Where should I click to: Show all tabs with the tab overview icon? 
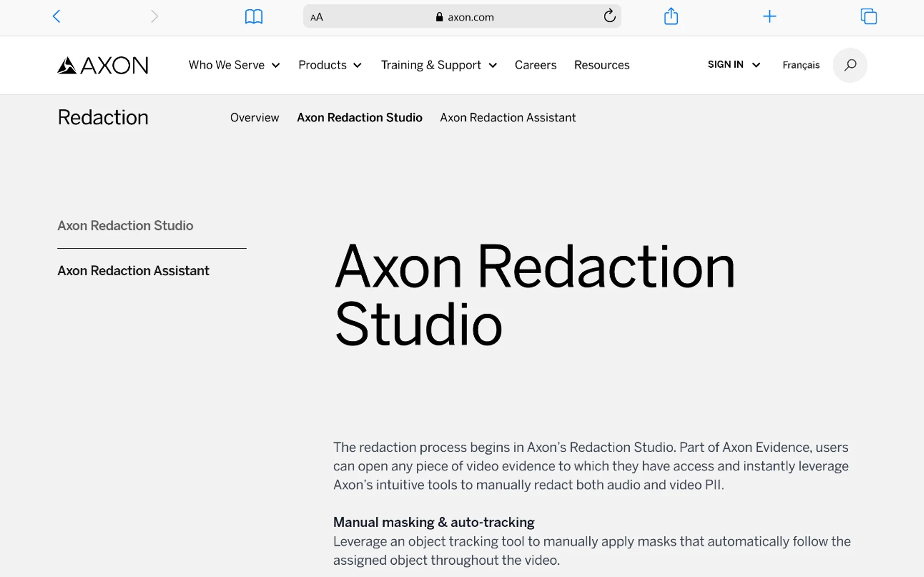[868, 16]
